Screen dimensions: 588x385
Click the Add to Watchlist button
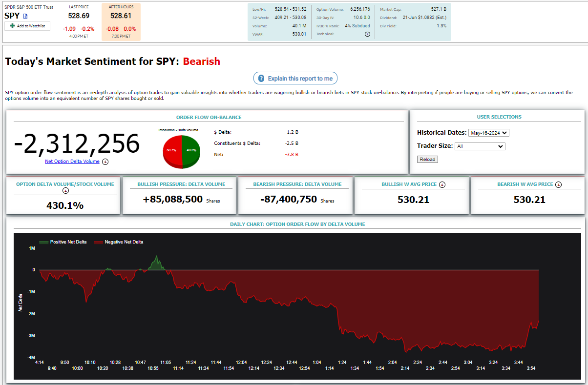27,26
